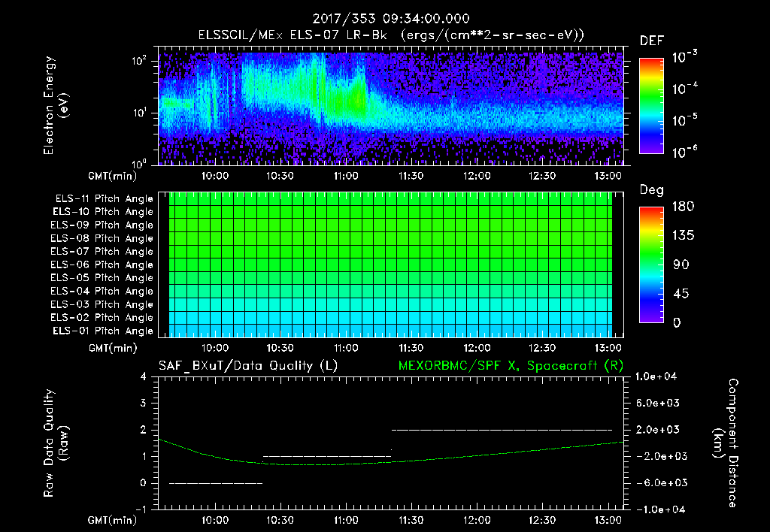The image size is (770, 532).
Task: Click the ELSSCIL/MEx ELS-07 LR-Bk plot title
Action: (x=391, y=35)
